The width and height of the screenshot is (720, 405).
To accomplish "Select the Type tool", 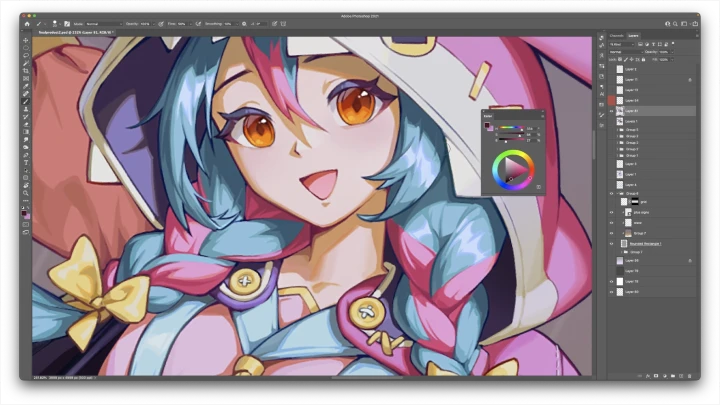I will 26,162.
